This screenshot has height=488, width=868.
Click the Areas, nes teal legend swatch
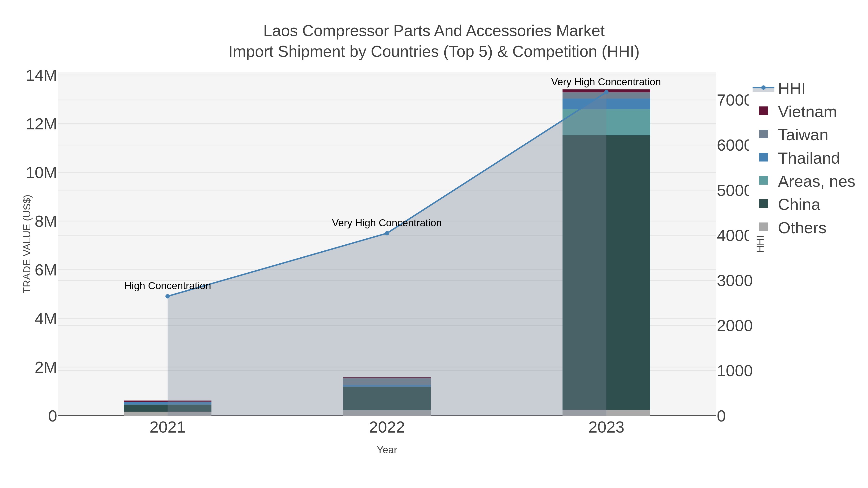coord(764,180)
